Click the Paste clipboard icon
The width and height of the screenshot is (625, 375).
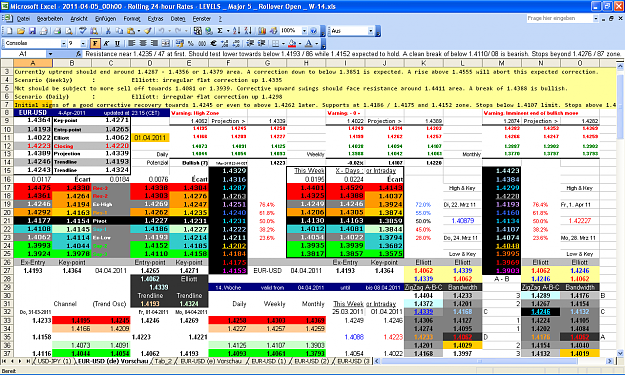130,31
